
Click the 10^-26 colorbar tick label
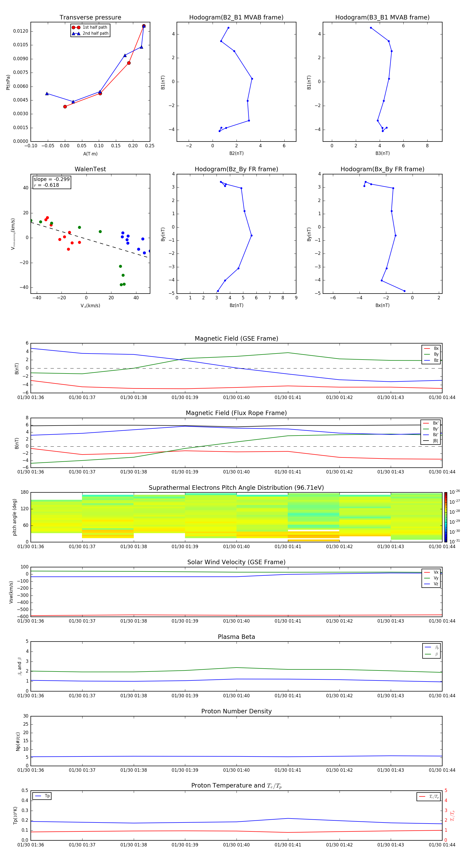pos(455,492)
